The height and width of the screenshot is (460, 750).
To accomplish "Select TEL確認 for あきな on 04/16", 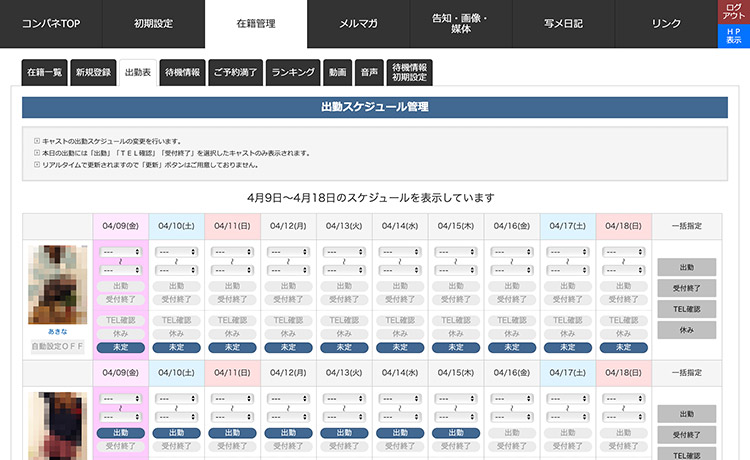I will coord(512,320).
